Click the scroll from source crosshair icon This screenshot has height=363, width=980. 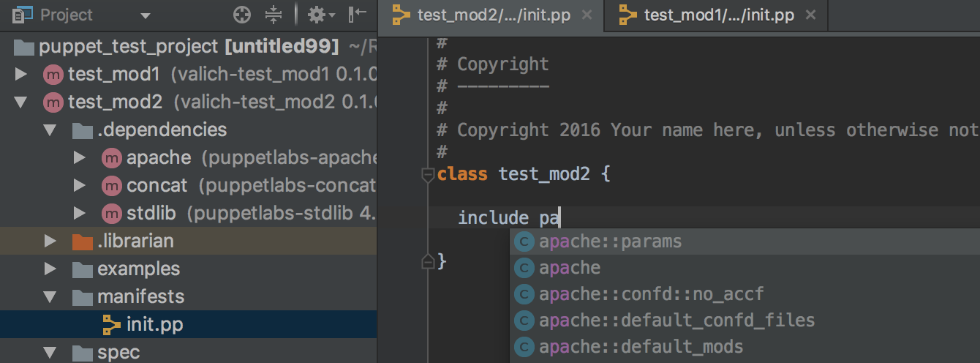click(241, 15)
